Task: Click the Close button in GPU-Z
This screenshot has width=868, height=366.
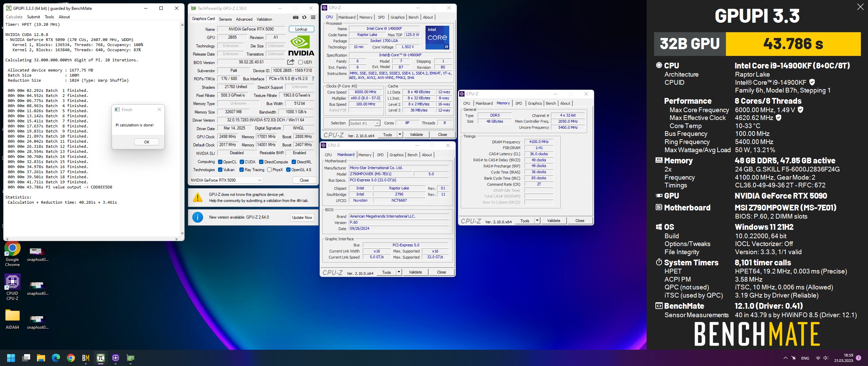Action: (304, 180)
